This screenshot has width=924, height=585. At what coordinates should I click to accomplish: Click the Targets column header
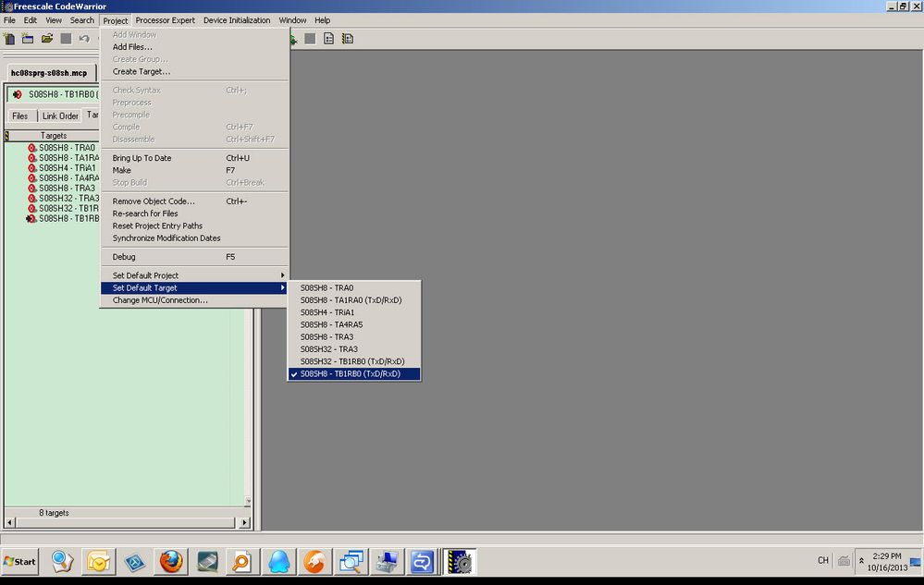pyautogui.click(x=54, y=135)
